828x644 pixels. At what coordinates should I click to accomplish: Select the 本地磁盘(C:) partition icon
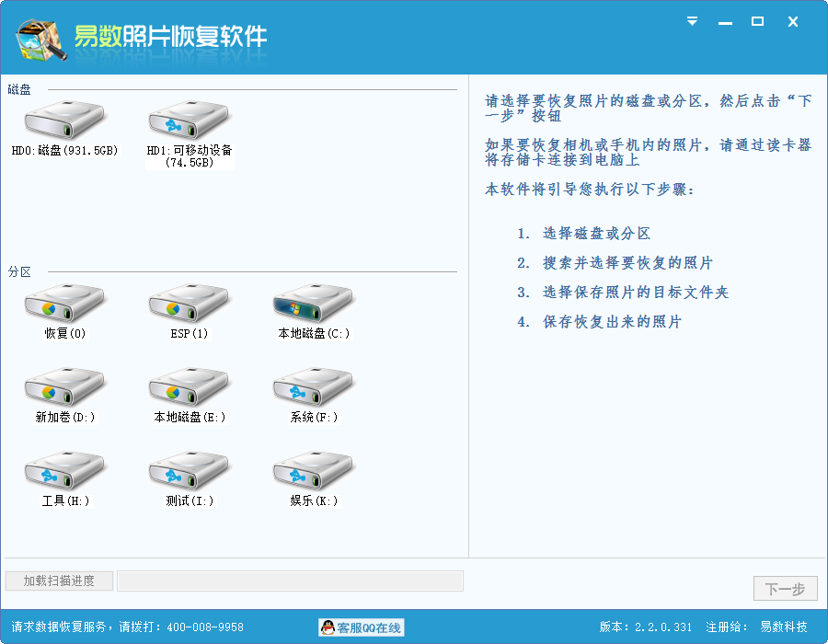coord(311,305)
